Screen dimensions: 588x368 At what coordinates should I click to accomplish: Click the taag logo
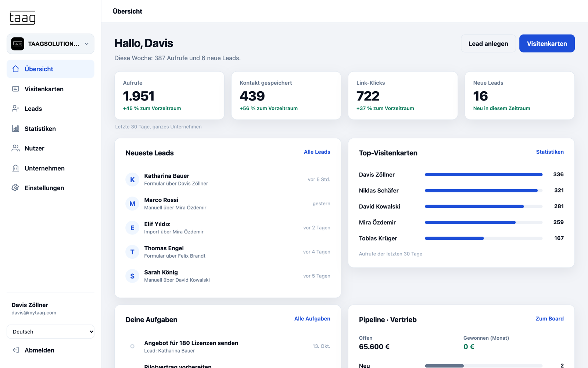pyautogui.click(x=22, y=17)
